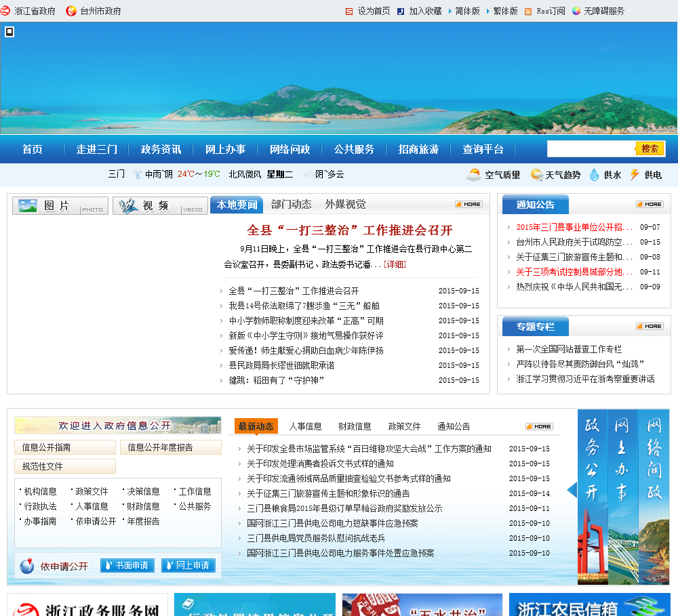Image resolution: width=678 pixels, height=616 pixels.
Task: Click the 网络问政 vertical banner
Action: tap(654, 497)
